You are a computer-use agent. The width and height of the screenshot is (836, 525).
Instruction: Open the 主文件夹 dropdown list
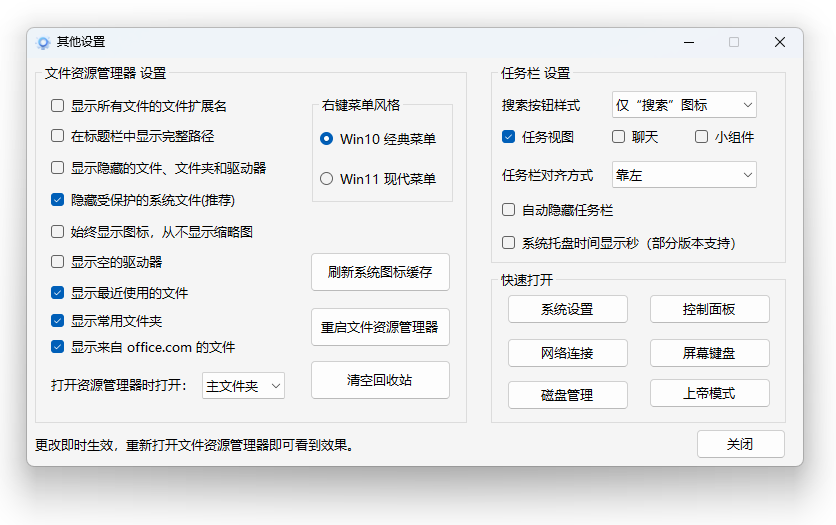click(x=244, y=386)
